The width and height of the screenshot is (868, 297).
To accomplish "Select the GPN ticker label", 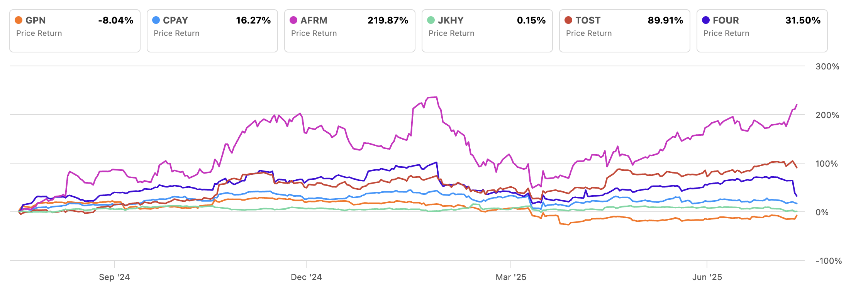I will 36,20.
